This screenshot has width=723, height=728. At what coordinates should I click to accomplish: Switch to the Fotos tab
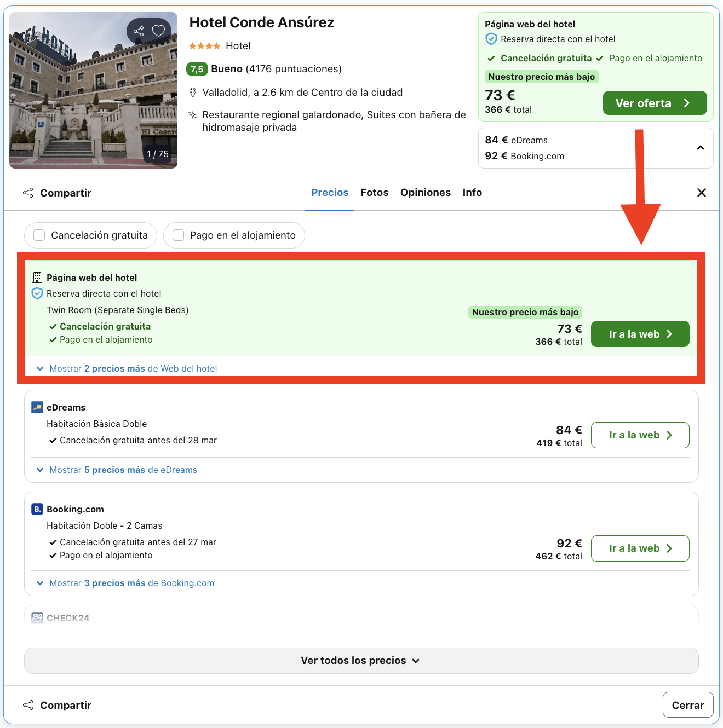coord(374,193)
